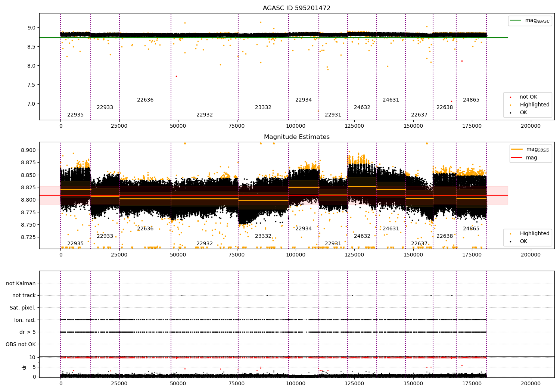Click obsid label 24631 in the top plot
The width and height of the screenshot is (560, 392).
click(x=391, y=100)
